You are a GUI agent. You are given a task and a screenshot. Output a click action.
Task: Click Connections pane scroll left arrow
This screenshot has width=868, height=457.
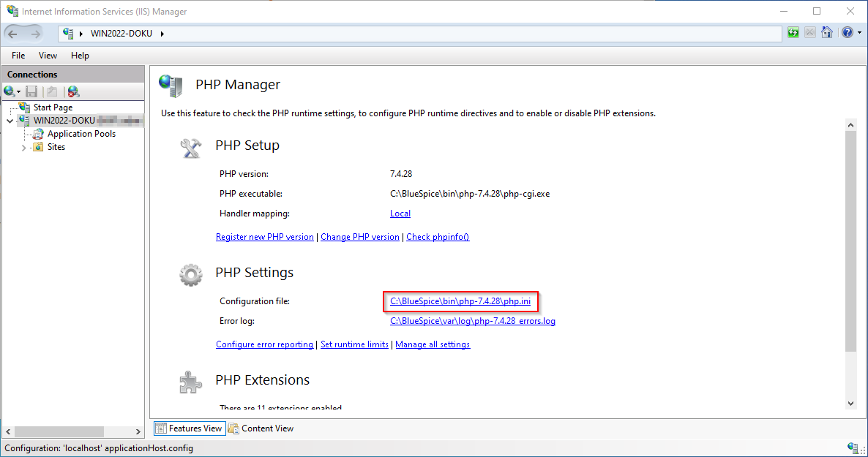8,431
